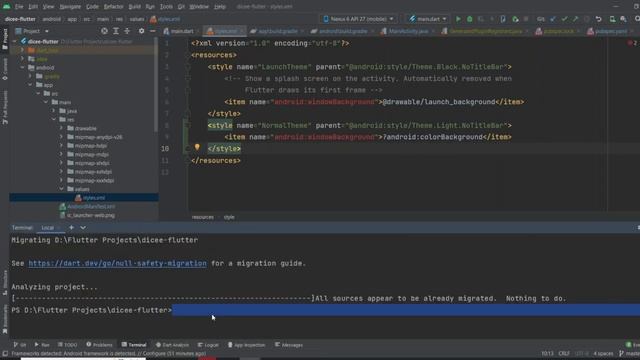Collapse dicee-flutter project root node

pos(15,42)
